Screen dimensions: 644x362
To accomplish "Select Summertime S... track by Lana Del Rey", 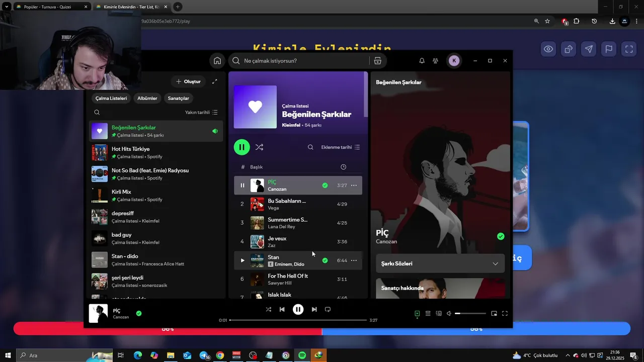I will point(298,223).
